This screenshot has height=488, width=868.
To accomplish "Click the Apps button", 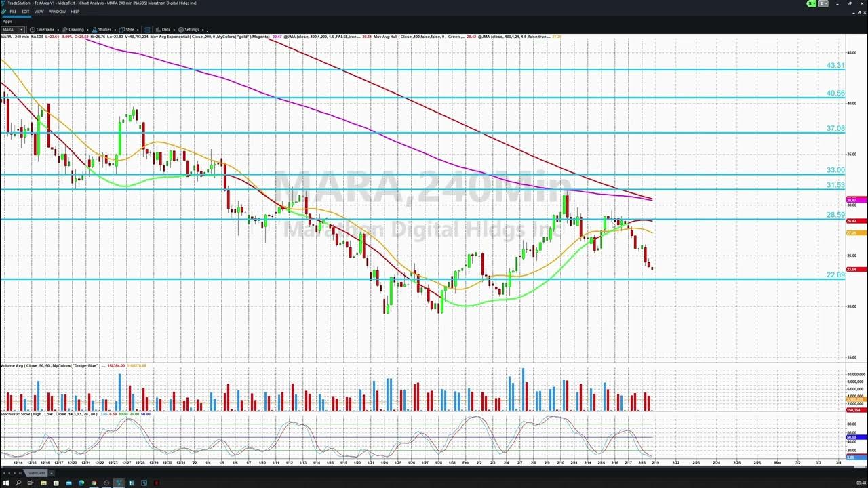I will point(7,21).
